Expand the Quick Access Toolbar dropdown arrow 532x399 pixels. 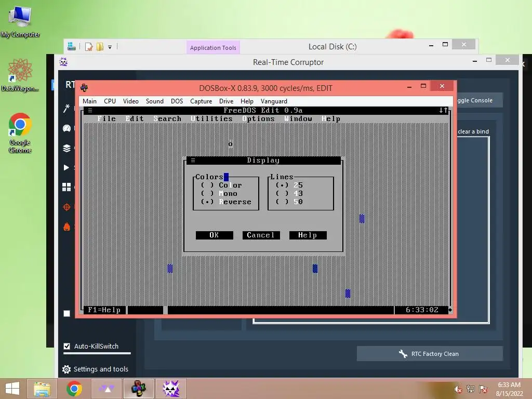tap(110, 47)
